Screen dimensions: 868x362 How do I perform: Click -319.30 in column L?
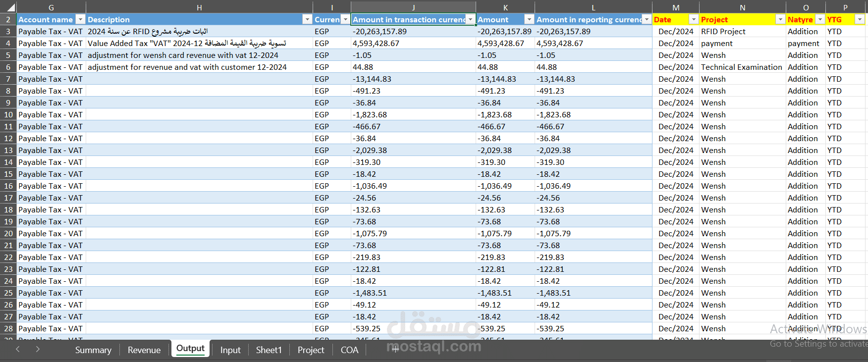tap(594, 162)
